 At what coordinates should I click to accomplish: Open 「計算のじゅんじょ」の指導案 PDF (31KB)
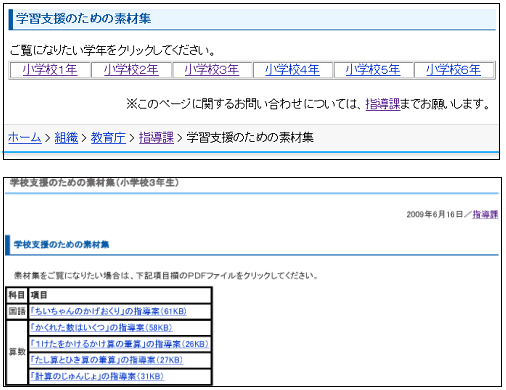pos(97,376)
